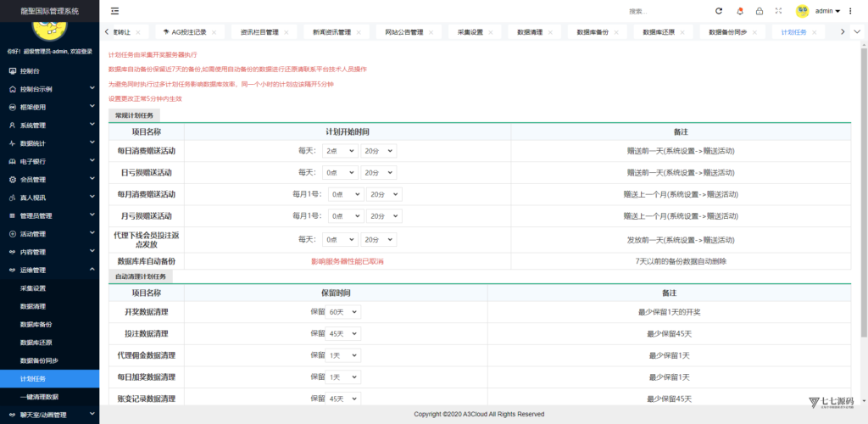Open hour dropdown for 月亏损赠送活动
Viewport: 868px width, 424px height.
(346, 216)
